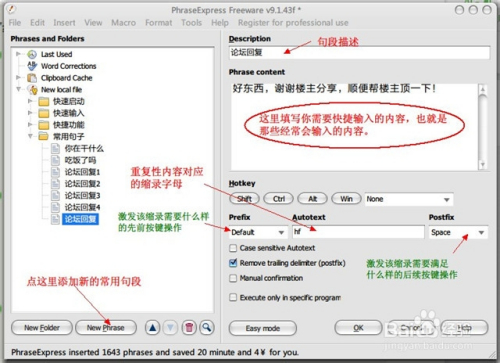Click the phrase content scrollbar up arrow

(483, 89)
